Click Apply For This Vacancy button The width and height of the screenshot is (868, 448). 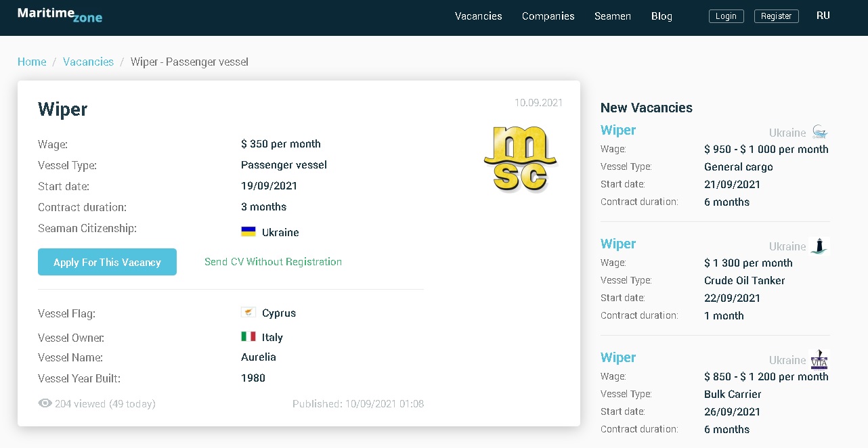[x=107, y=262]
